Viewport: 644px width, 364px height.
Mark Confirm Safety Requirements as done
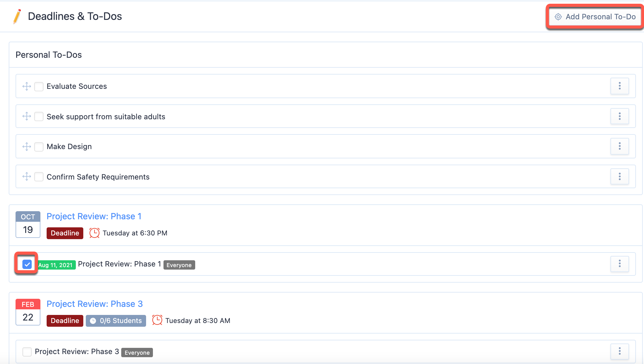point(39,177)
